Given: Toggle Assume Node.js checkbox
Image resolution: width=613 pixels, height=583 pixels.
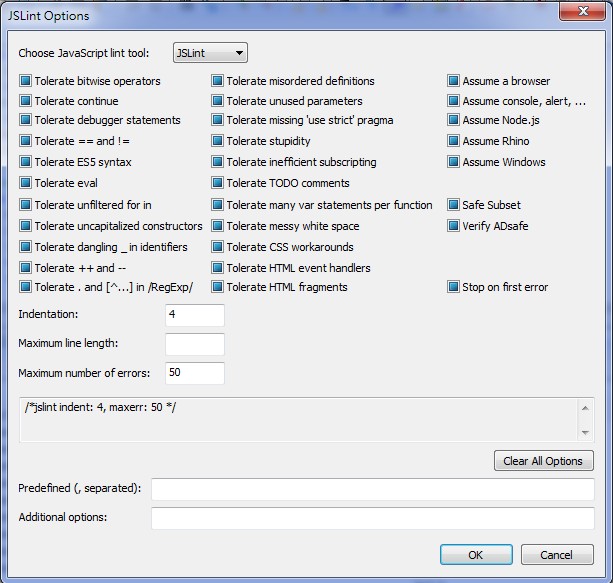Looking at the screenshot, I should [453, 120].
